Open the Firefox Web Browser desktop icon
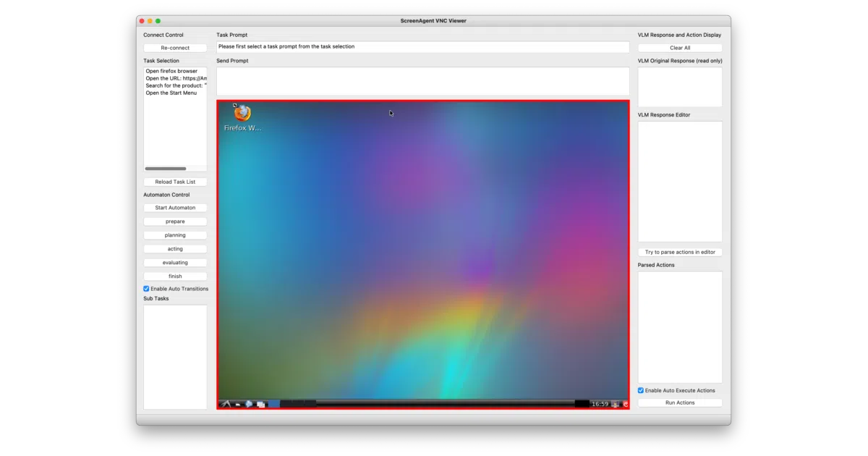868x456 pixels. 242,118
